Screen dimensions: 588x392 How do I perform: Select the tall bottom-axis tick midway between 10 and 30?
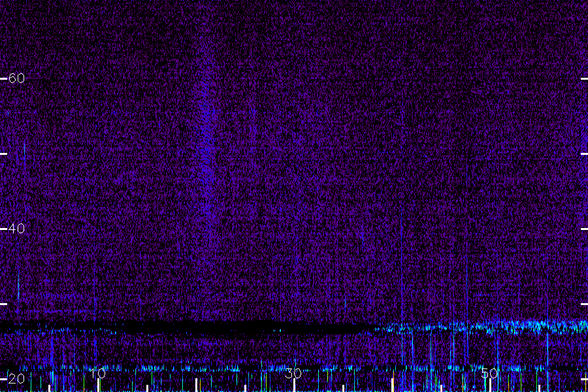click(196, 385)
